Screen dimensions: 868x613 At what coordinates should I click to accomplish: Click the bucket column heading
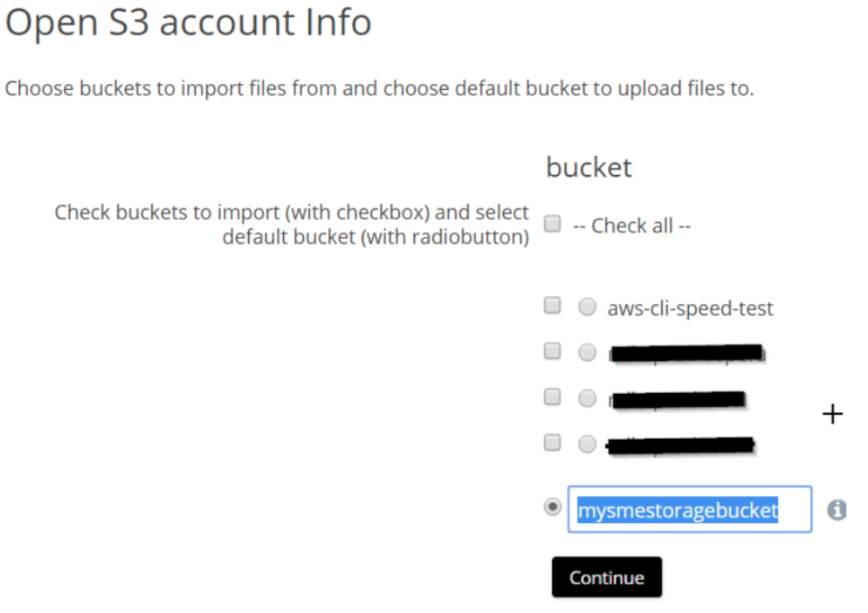[588, 167]
